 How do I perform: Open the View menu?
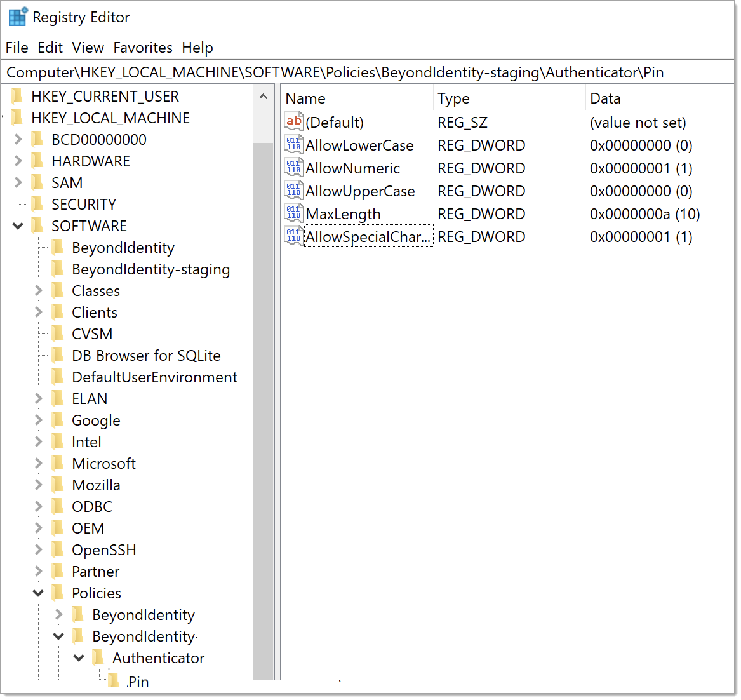(88, 47)
